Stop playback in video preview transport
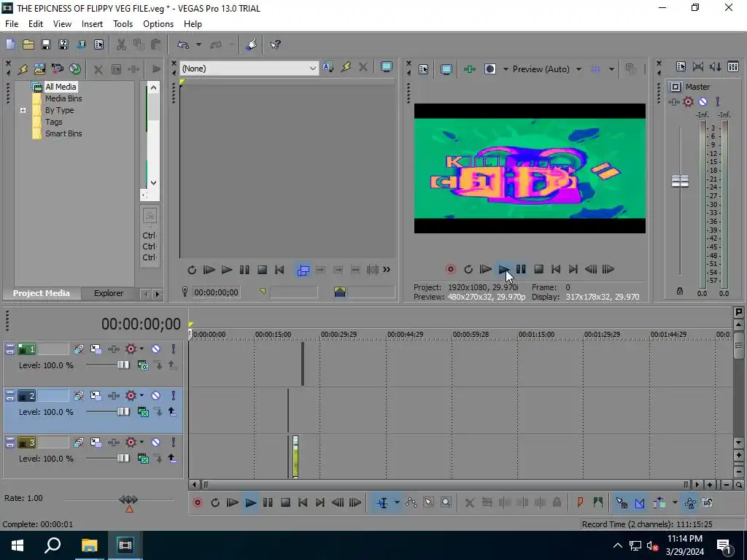The image size is (747, 560). pos(539,270)
